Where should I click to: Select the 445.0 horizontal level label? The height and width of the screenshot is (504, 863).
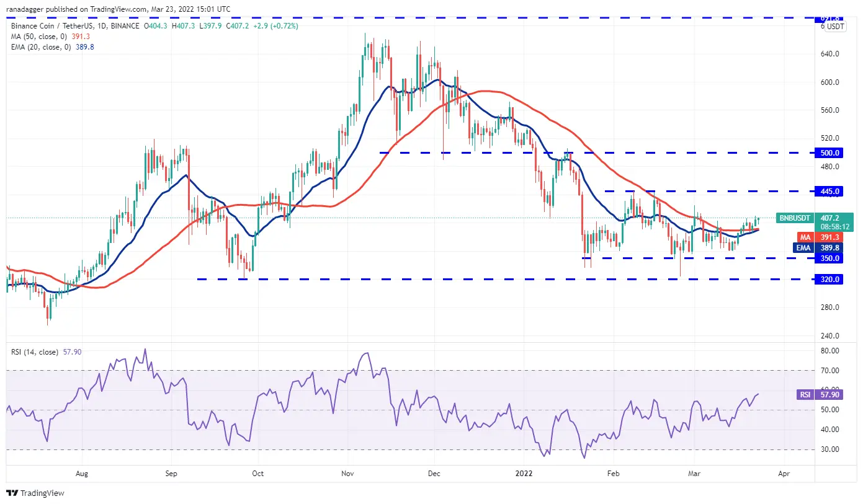point(830,191)
